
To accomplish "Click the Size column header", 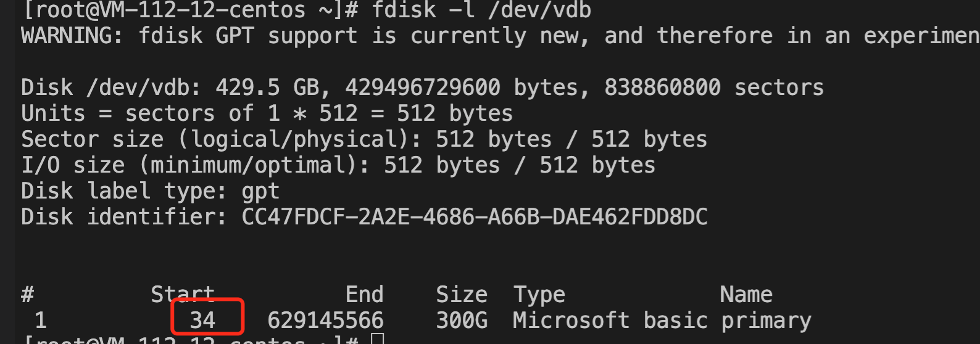I will (462, 294).
